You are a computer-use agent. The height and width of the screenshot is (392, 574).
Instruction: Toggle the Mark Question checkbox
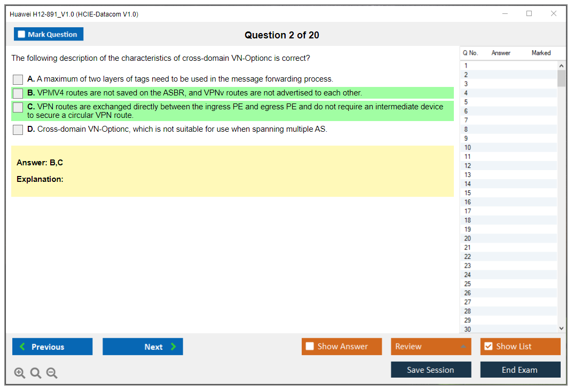tap(22, 35)
